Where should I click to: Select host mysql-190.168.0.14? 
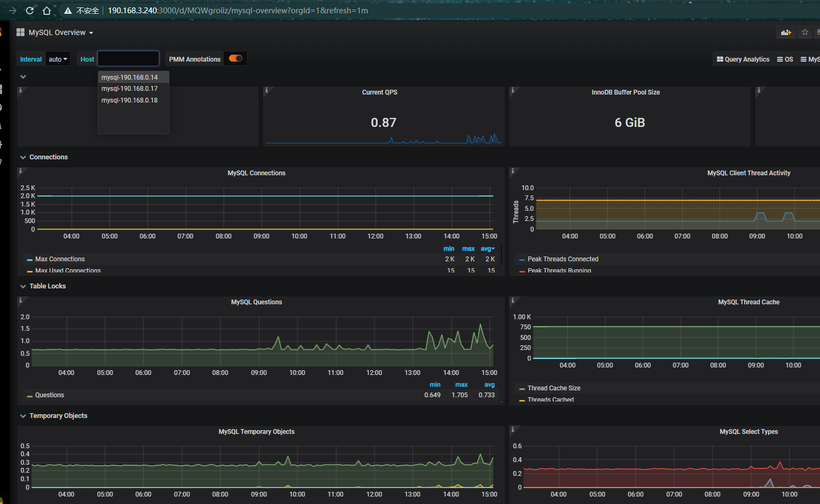click(133, 78)
